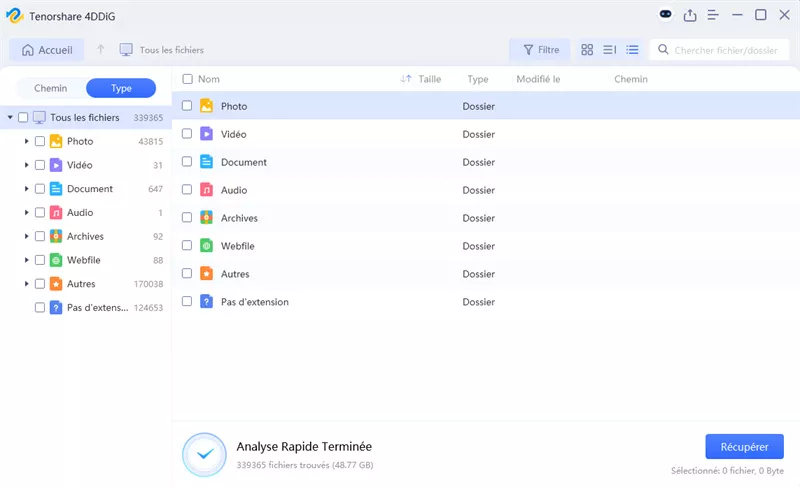Switch to the Chemin tab
This screenshot has width=800, height=487.
pos(50,88)
